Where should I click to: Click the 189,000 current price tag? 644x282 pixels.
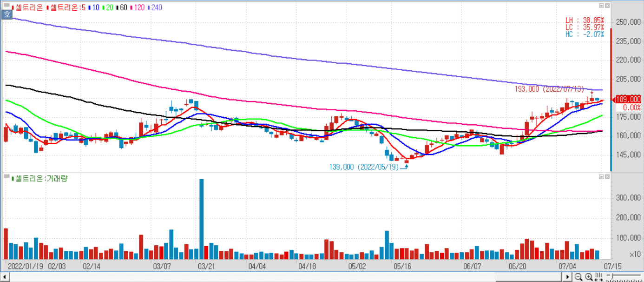628,99
